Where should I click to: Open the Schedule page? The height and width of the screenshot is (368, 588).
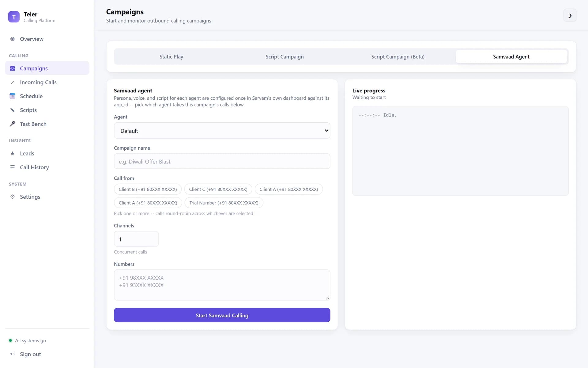[x=47, y=96]
